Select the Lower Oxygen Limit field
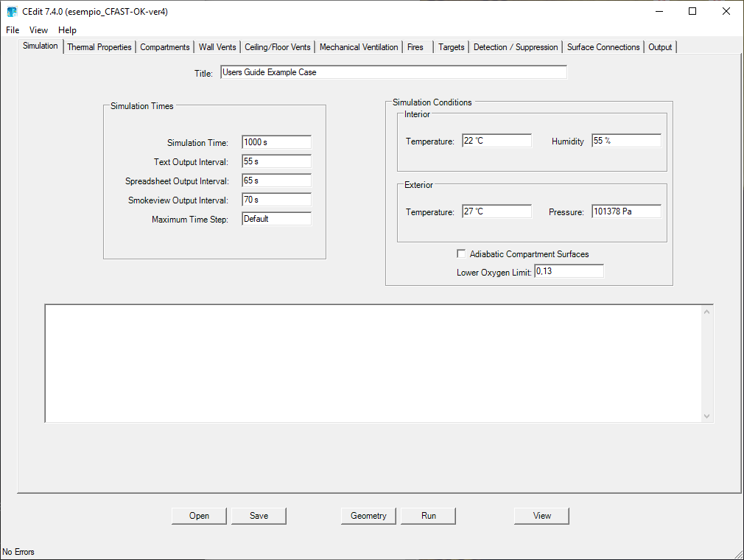Image resolution: width=744 pixels, height=560 pixels. (x=569, y=271)
